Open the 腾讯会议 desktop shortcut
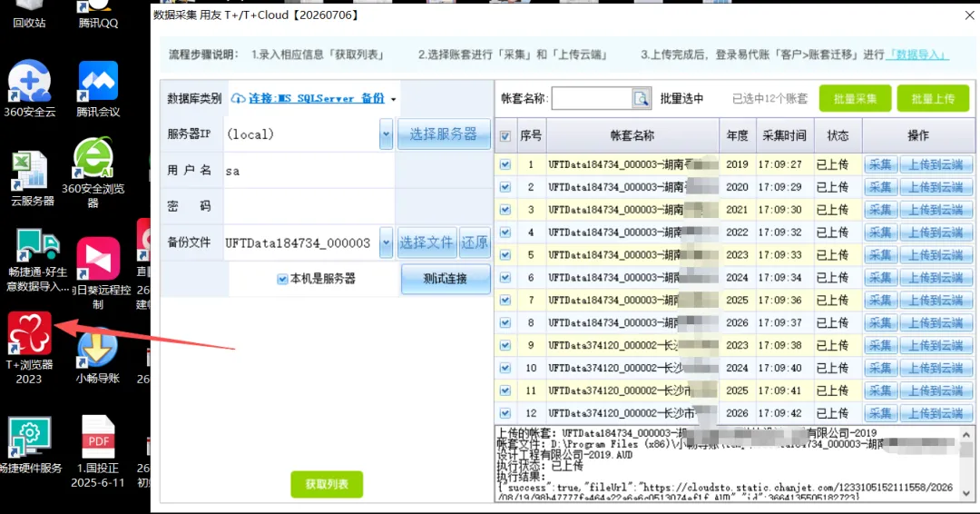This screenshot has width=980, height=514. tap(98, 88)
